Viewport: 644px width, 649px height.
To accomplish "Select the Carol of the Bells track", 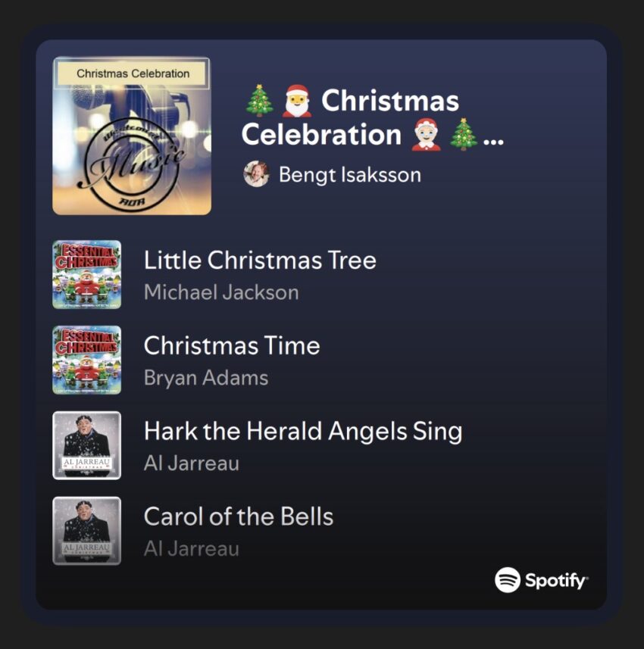I will tap(239, 517).
